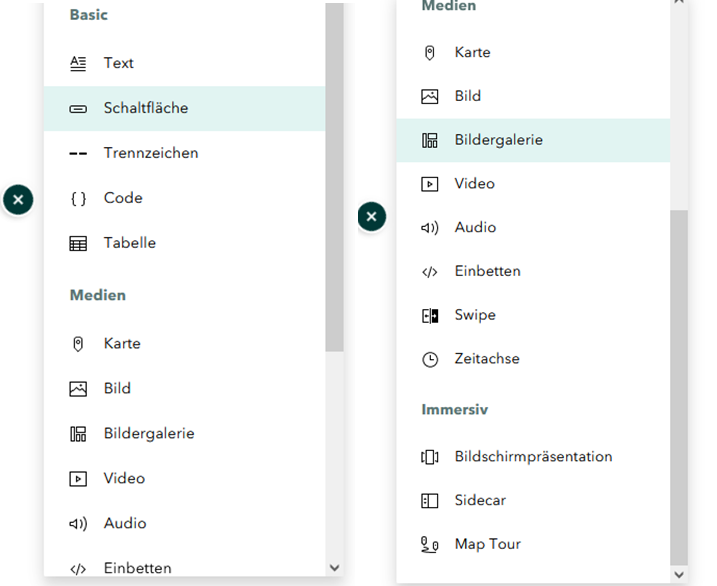Click the Swipe block icon
This screenshot has width=717, height=586.
tap(430, 315)
